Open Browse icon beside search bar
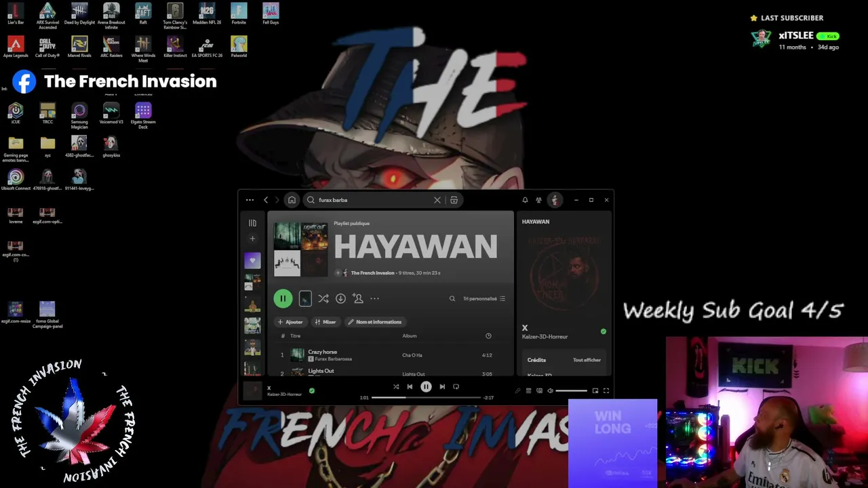 [454, 200]
